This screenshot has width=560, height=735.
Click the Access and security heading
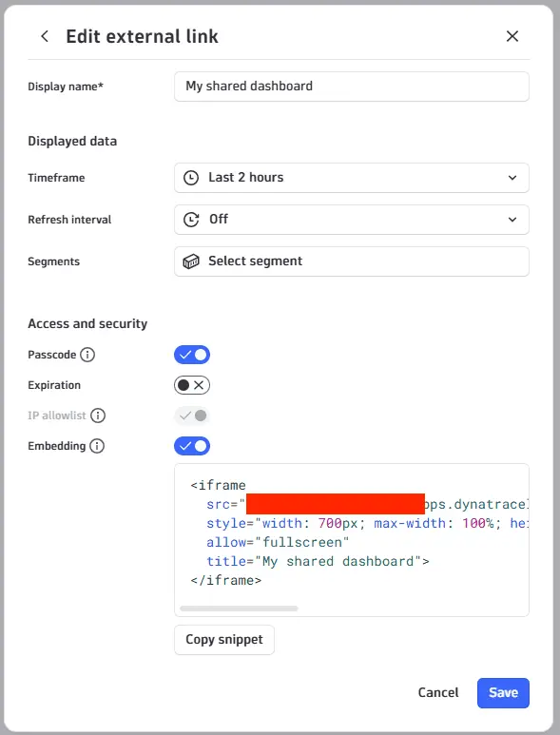pos(87,324)
